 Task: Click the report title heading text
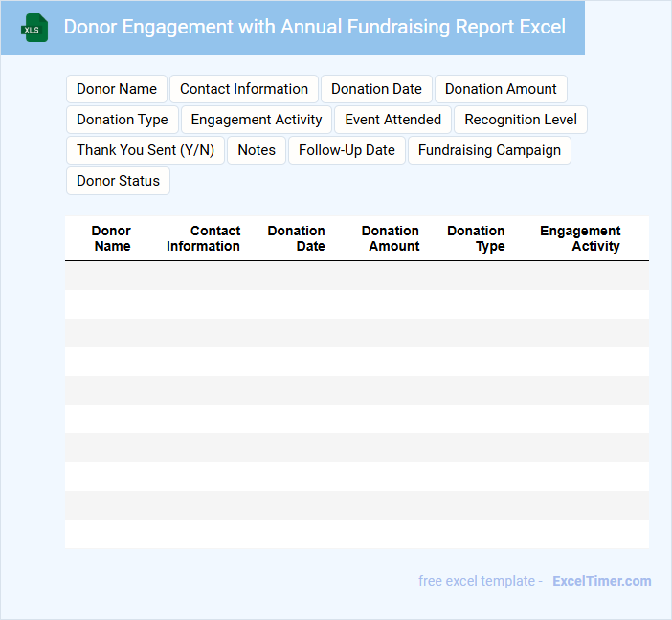pyautogui.click(x=314, y=27)
